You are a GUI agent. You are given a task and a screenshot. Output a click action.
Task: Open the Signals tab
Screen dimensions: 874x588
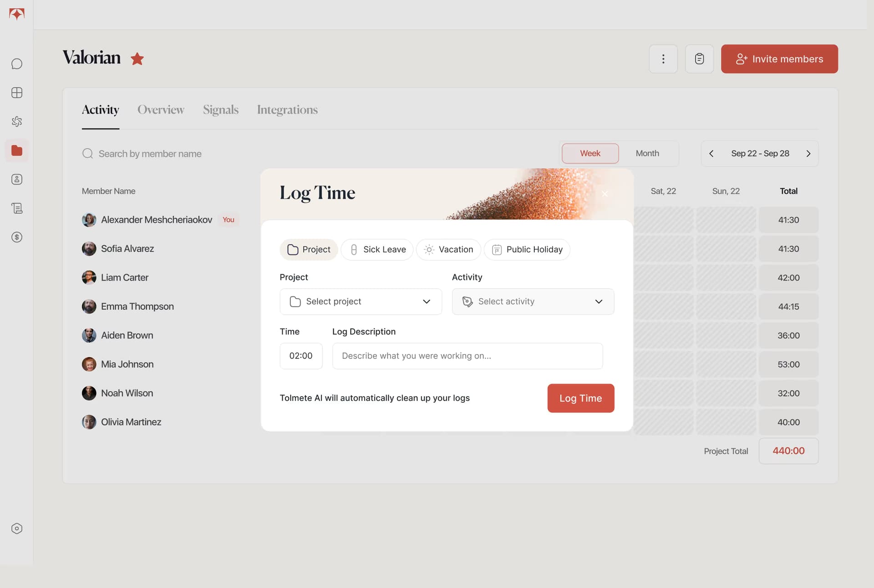(x=221, y=110)
